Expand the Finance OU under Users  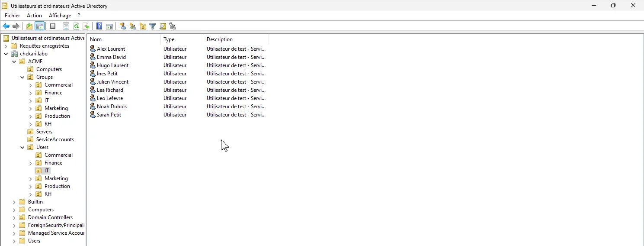click(31, 163)
